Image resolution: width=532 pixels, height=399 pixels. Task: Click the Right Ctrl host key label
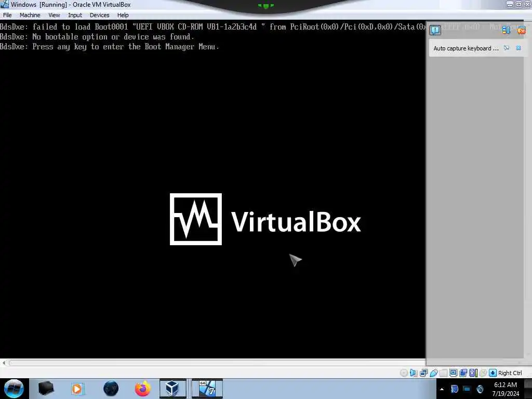point(510,373)
